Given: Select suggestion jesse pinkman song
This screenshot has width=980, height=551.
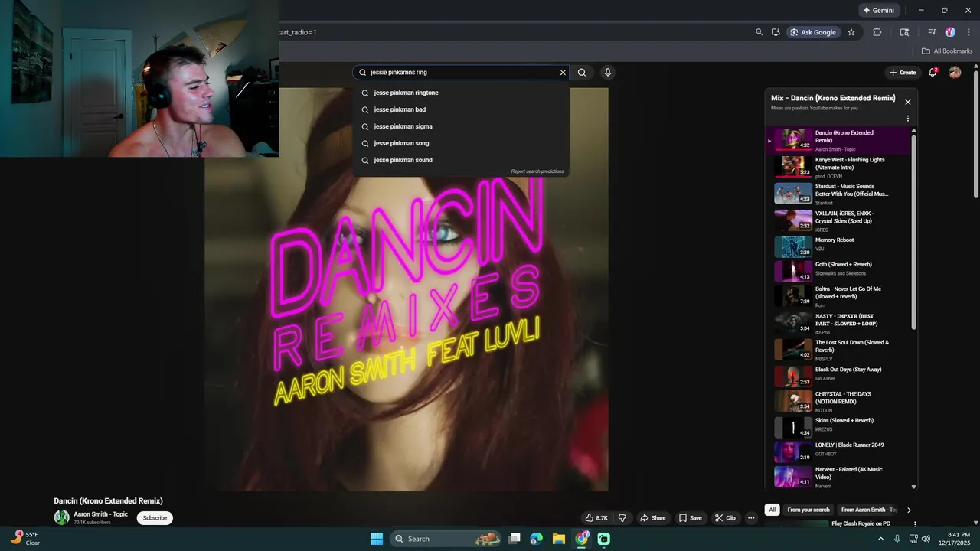Looking at the screenshot, I should (461, 143).
